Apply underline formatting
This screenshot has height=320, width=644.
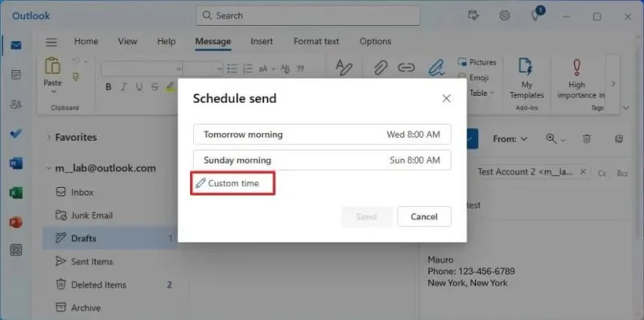pyautogui.click(x=138, y=87)
